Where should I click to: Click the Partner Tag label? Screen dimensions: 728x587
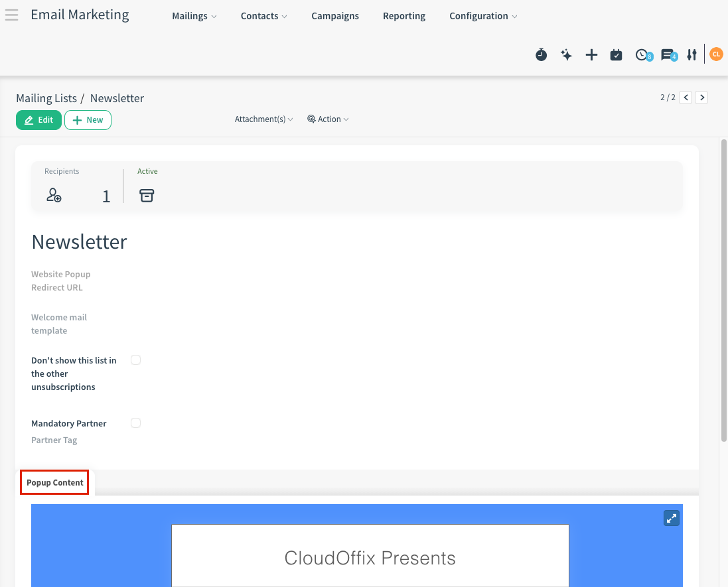pos(54,440)
